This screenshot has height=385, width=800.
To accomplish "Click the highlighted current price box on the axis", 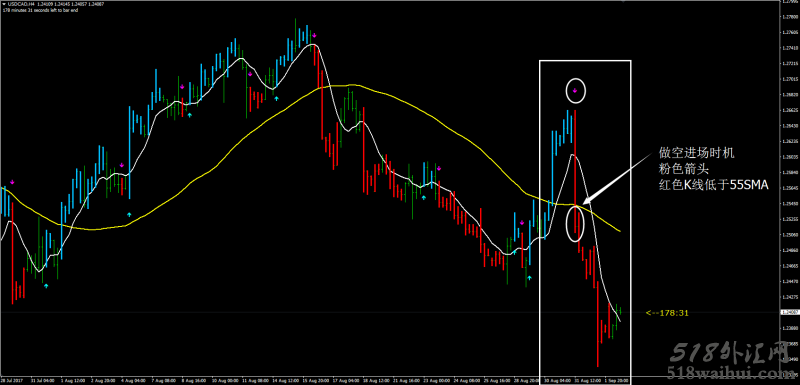I will click(x=790, y=312).
